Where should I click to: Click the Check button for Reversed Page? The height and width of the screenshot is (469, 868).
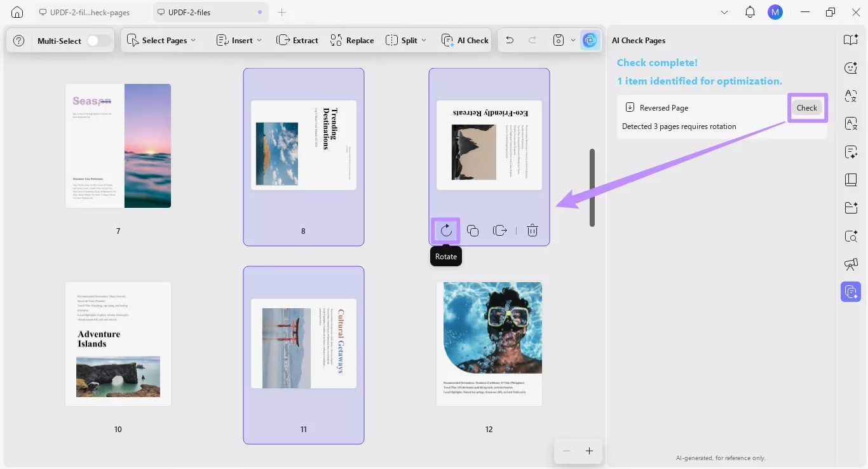coord(807,107)
